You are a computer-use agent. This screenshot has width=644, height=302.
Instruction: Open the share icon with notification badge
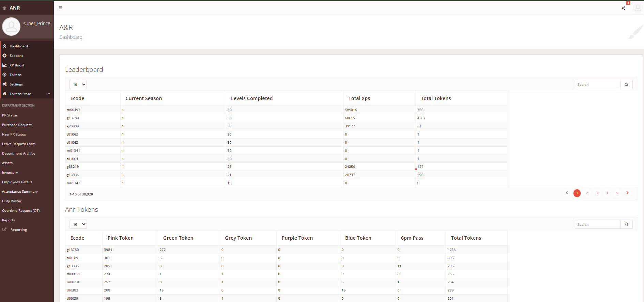pos(623,8)
